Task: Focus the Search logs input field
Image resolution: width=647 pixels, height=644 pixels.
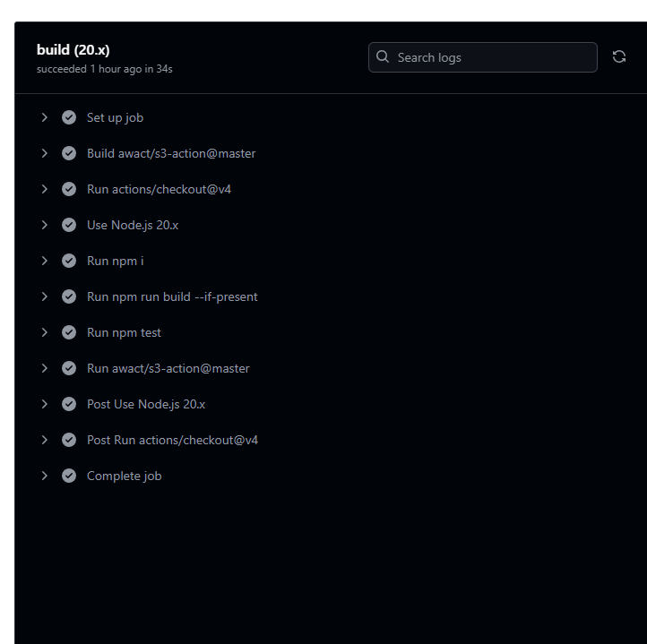Action: coord(483,57)
